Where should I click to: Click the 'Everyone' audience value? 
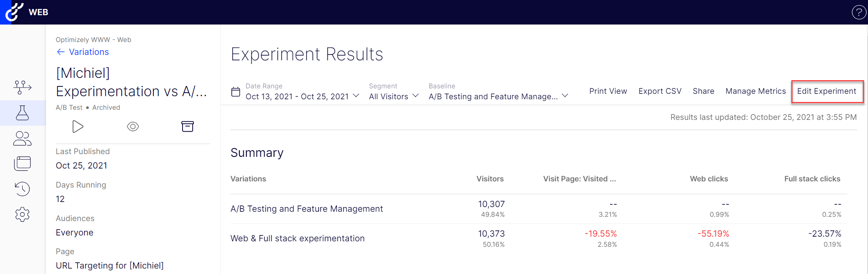click(74, 233)
